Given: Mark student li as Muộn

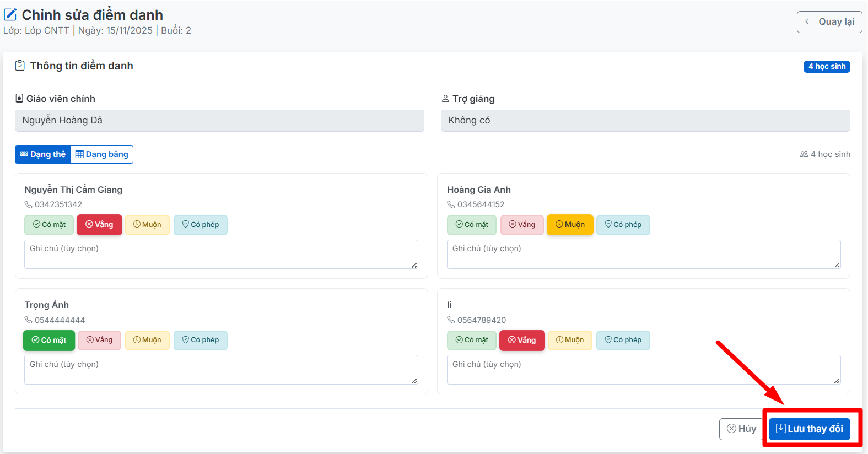Looking at the screenshot, I should click(570, 340).
